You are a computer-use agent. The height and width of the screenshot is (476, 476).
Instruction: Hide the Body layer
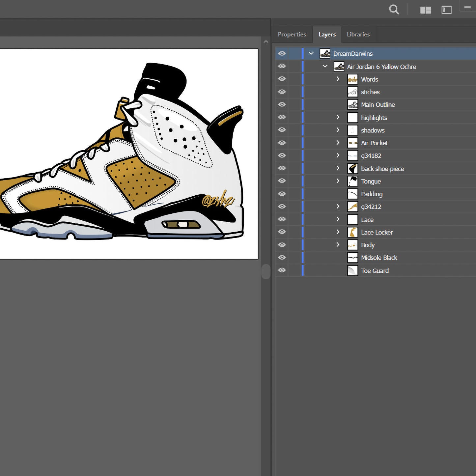pos(282,245)
